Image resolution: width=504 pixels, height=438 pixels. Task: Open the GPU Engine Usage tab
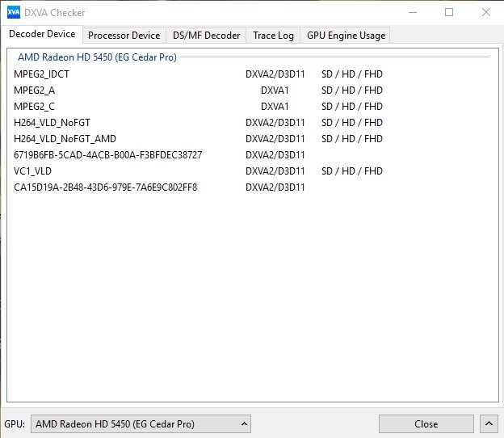click(x=346, y=36)
